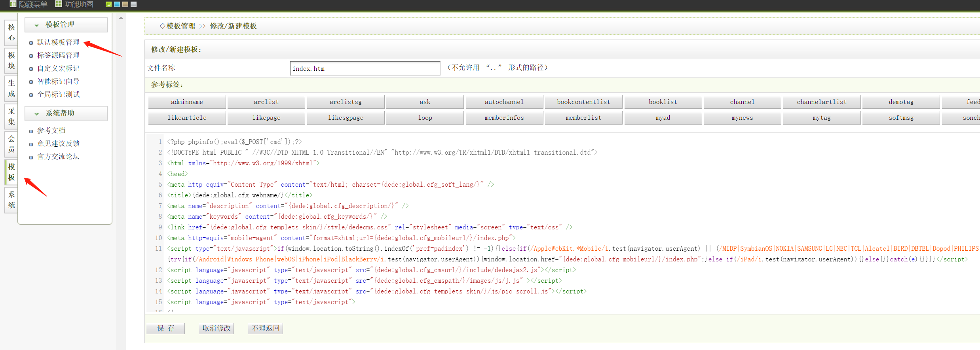
Task: Open the 生成 vertical tab
Action: pos(11,88)
